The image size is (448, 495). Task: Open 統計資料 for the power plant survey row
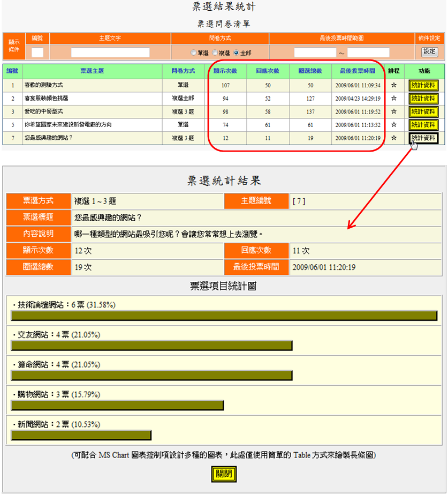[x=423, y=125]
